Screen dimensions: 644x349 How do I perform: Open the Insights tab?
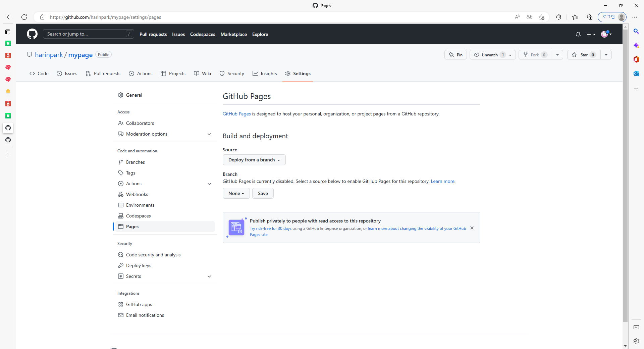point(265,73)
